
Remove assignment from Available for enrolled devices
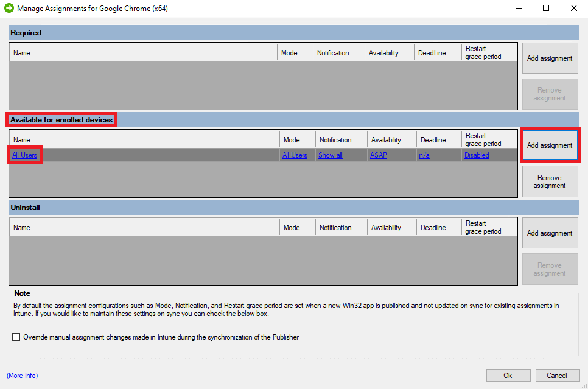point(550,181)
